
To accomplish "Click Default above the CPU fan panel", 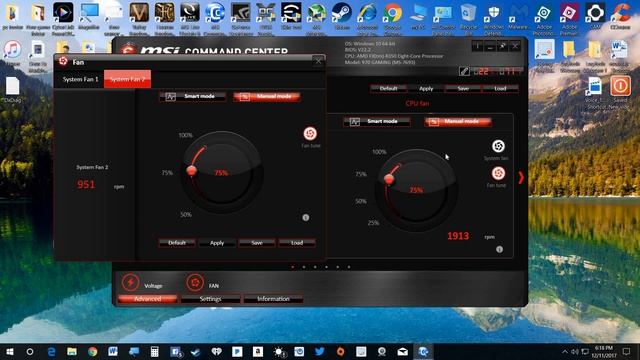I will coord(389,88).
